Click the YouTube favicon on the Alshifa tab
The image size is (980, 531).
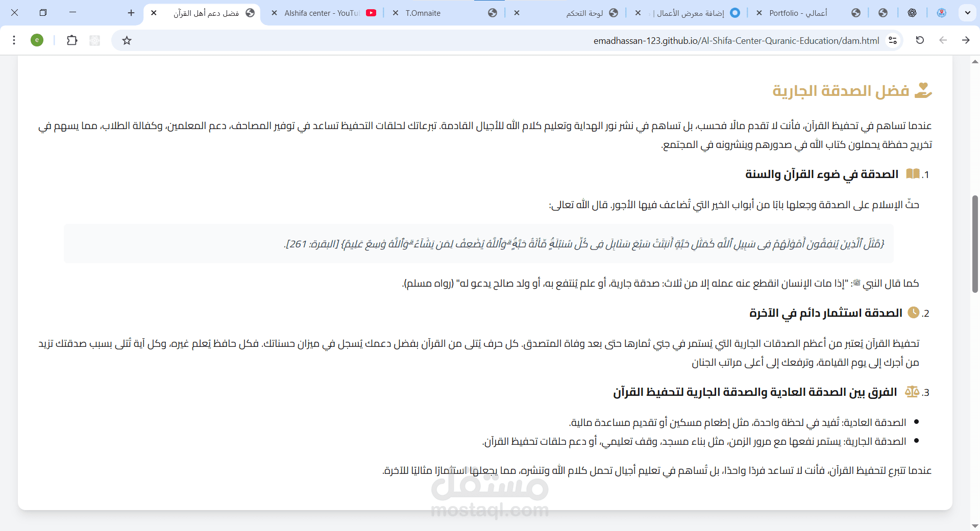pos(371,13)
